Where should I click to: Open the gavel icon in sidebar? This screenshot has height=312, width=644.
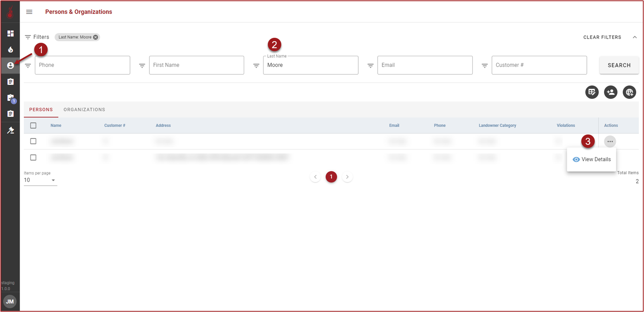10,130
